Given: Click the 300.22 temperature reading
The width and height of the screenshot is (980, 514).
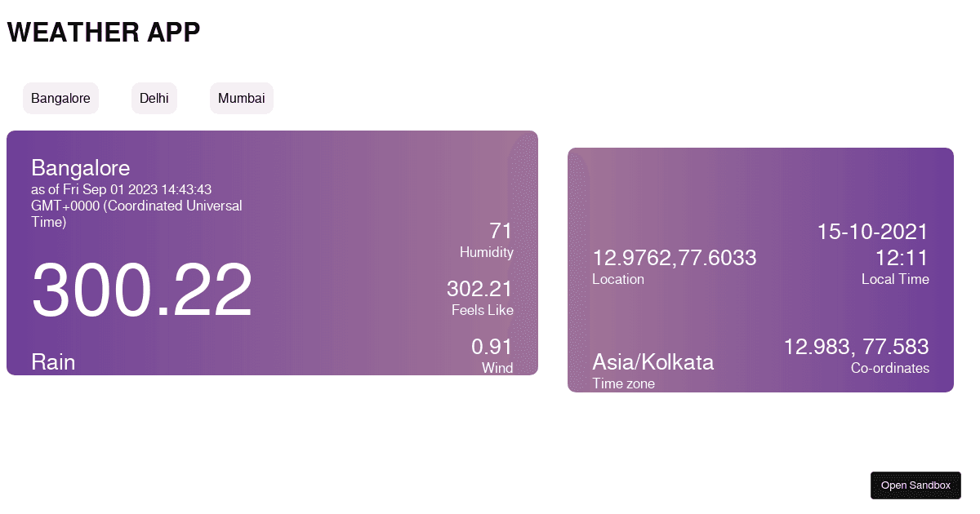Looking at the screenshot, I should [x=142, y=290].
